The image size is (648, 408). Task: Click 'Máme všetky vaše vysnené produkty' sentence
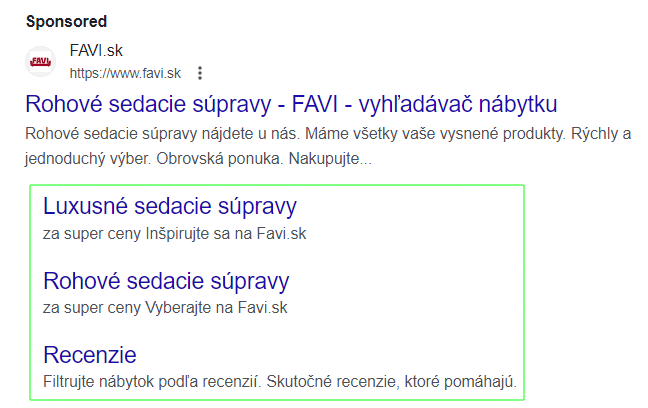[x=436, y=134]
